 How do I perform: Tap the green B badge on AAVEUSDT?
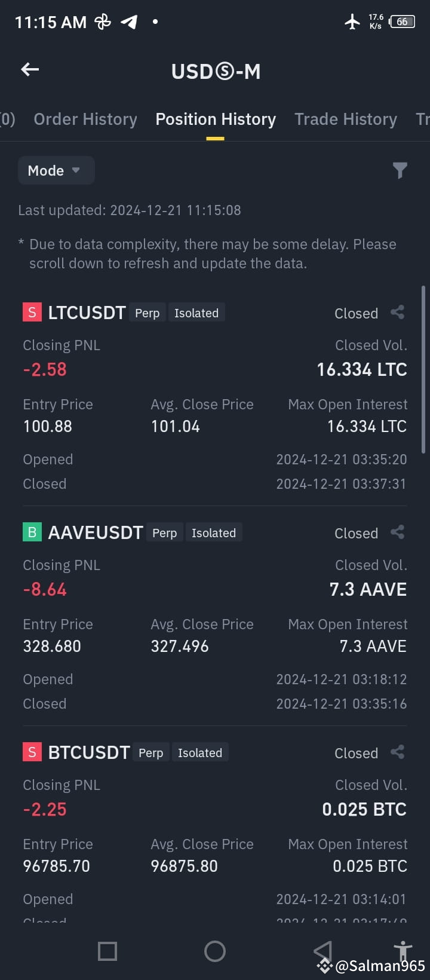pyautogui.click(x=32, y=532)
